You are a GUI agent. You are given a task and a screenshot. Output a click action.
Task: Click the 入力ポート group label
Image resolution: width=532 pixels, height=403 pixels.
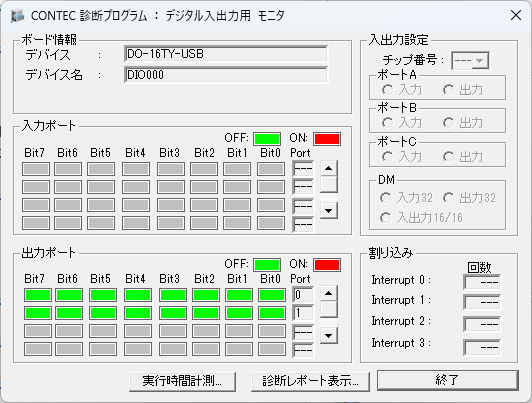[48, 126]
